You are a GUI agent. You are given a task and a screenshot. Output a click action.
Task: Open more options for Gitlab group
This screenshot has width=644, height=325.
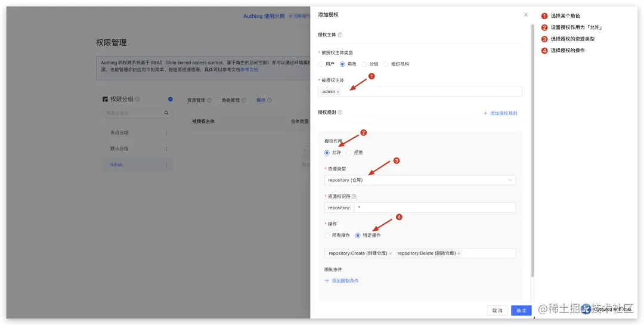click(x=166, y=165)
